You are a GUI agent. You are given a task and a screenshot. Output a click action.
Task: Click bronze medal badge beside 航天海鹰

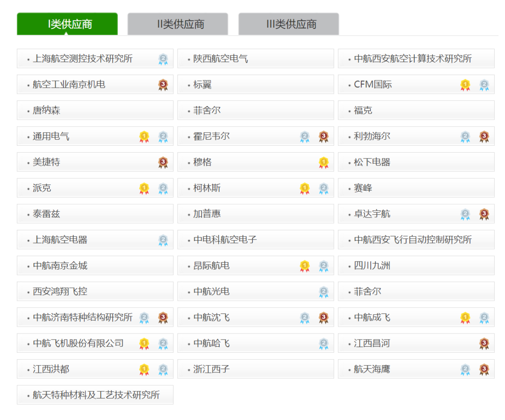pos(484,370)
